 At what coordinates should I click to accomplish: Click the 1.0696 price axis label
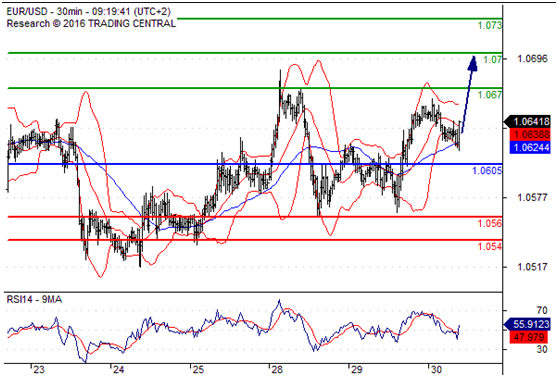tap(532, 59)
